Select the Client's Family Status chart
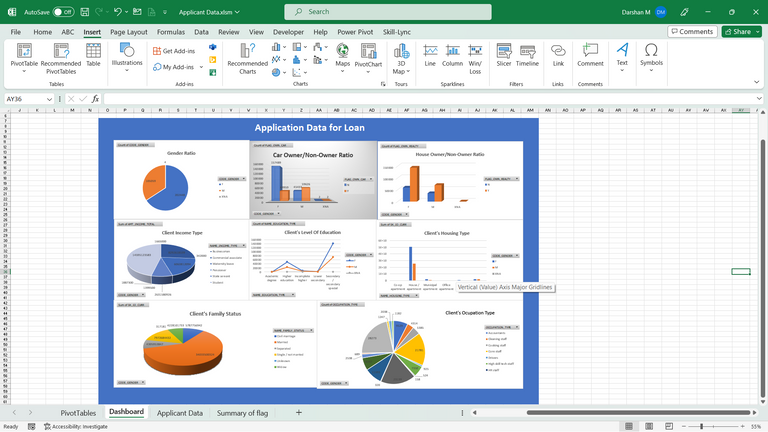 coord(216,343)
